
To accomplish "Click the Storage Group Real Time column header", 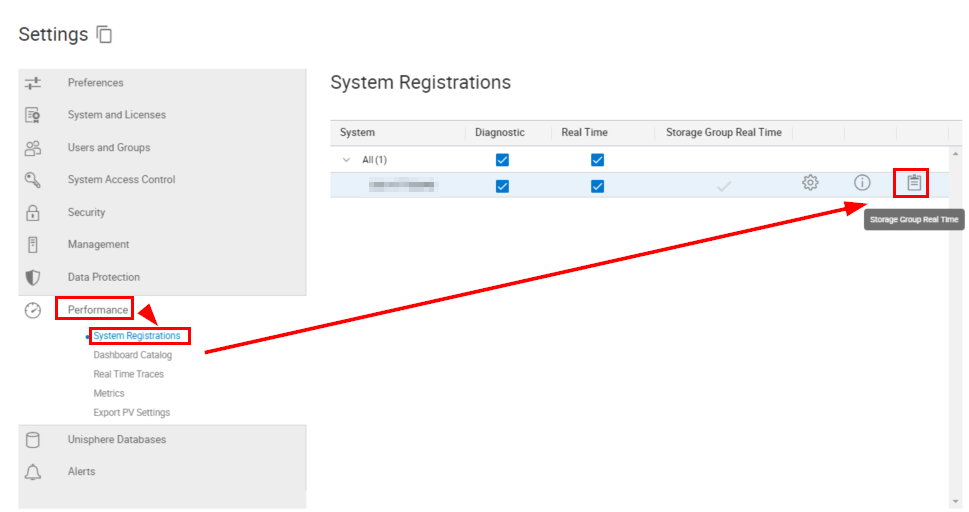I will pyautogui.click(x=724, y=132).
